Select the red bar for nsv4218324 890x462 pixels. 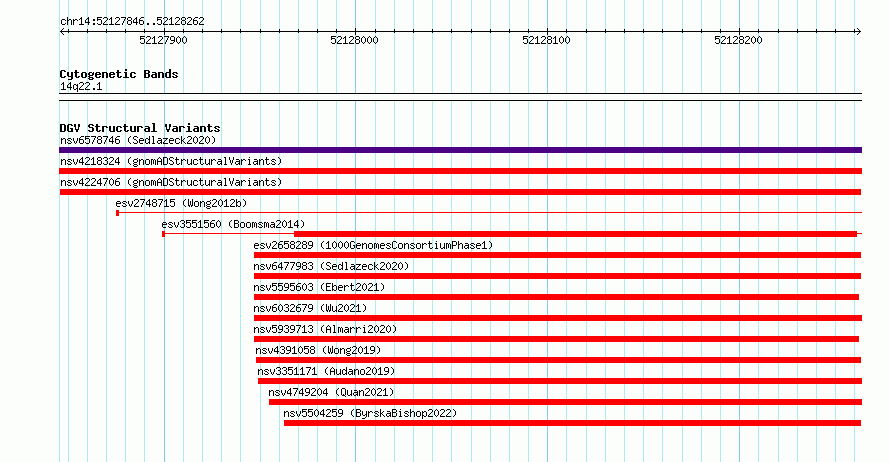click(x=460, y=171)
